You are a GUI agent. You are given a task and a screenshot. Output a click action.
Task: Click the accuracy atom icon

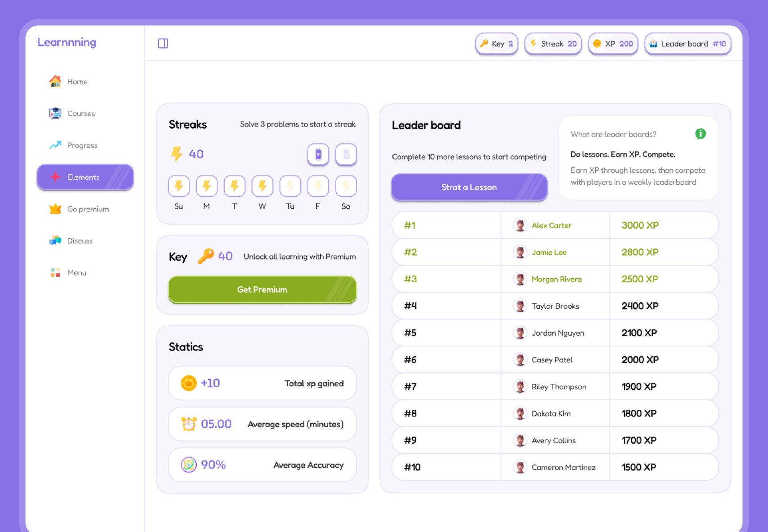188,465
